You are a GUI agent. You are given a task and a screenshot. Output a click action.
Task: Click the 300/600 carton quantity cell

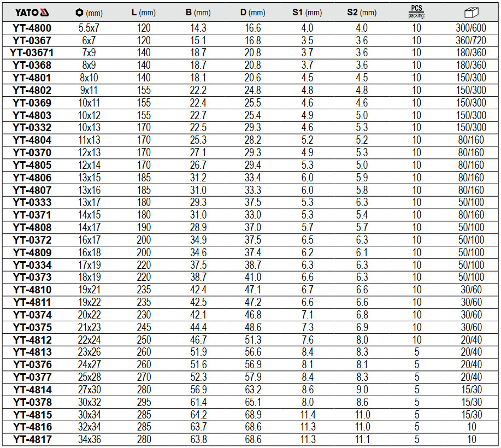(x=470, y=28)
